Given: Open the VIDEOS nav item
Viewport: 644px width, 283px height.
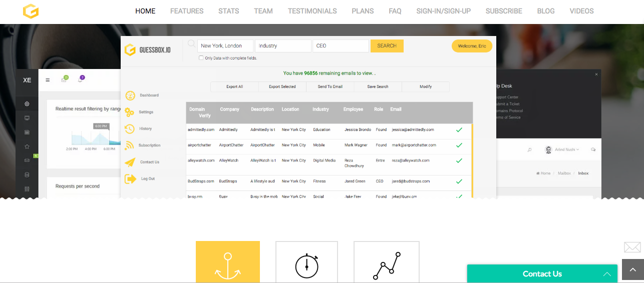Looking at the screenshot, I should tap(582, 11).
